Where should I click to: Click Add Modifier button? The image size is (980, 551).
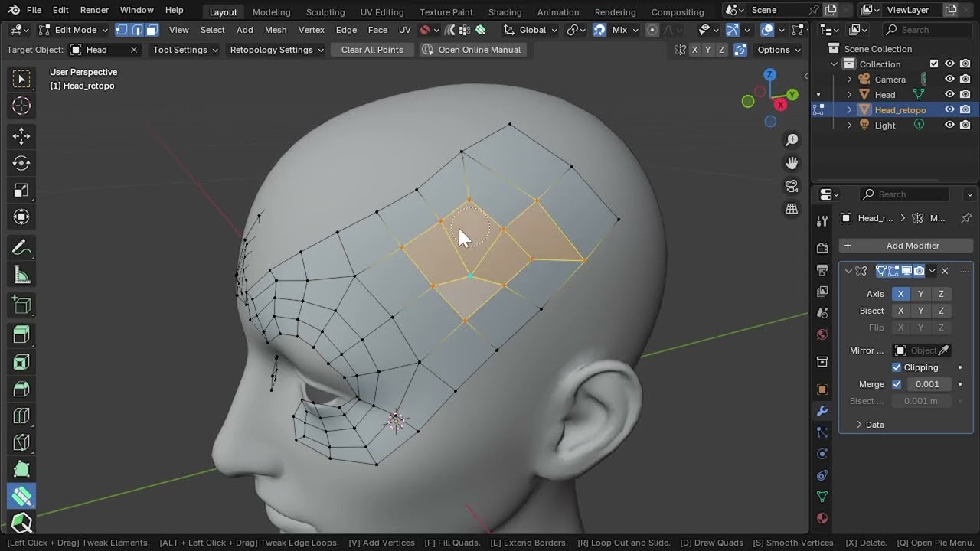(x=906, y=246)
